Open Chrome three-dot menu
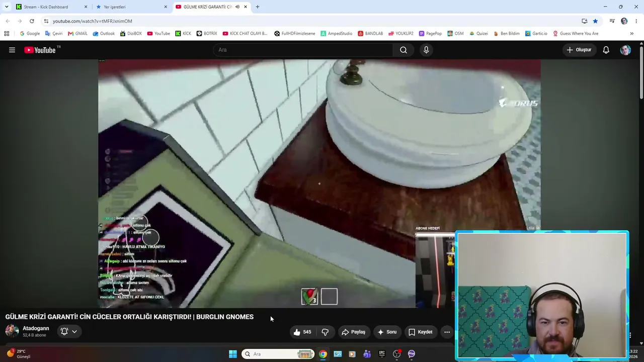Screen dimensions: 644x362 tap(636, 21)
